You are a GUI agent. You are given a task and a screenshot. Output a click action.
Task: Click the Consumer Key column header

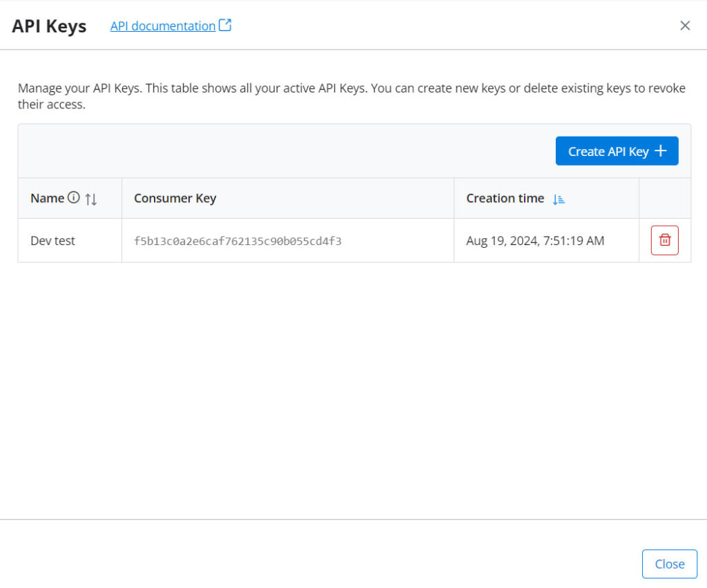click(175, 198)
